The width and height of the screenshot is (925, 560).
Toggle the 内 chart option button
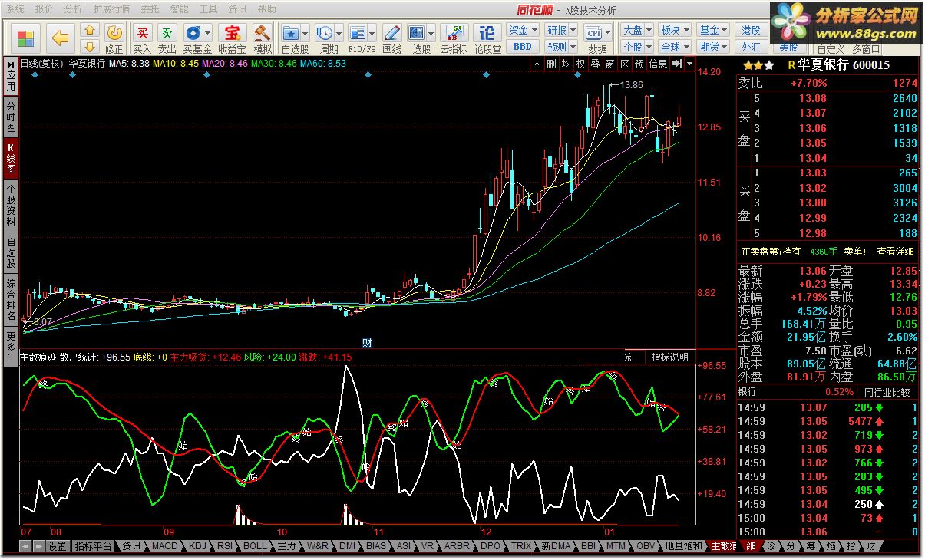click(537, 64)
